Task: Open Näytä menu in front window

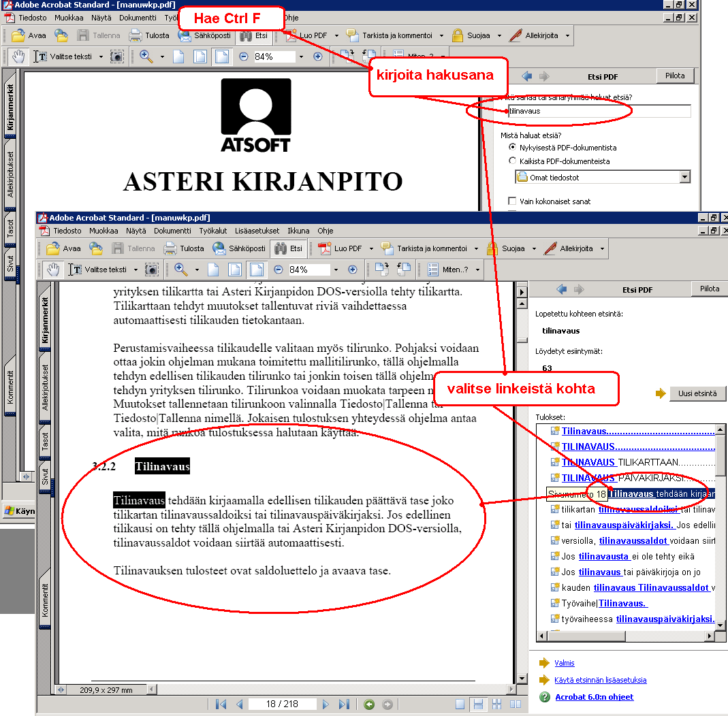Action: pos(136,231)
